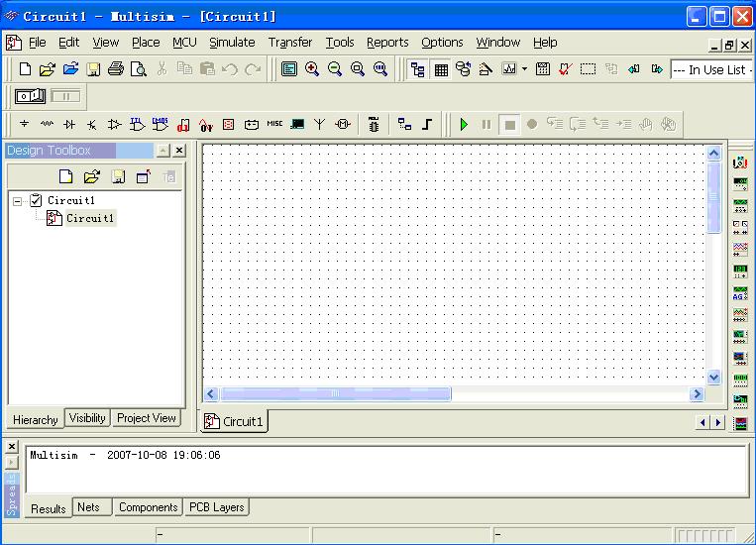Stop the simulation
Screen dimensions: 756x545
tap(509, 125)
